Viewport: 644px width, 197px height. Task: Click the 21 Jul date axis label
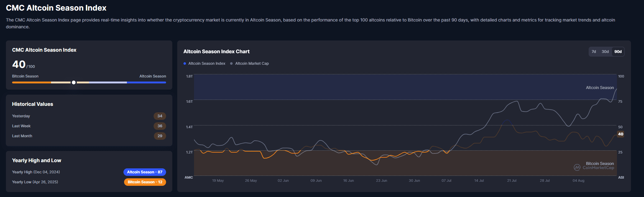pyautogui.click(x=512, y=181)
